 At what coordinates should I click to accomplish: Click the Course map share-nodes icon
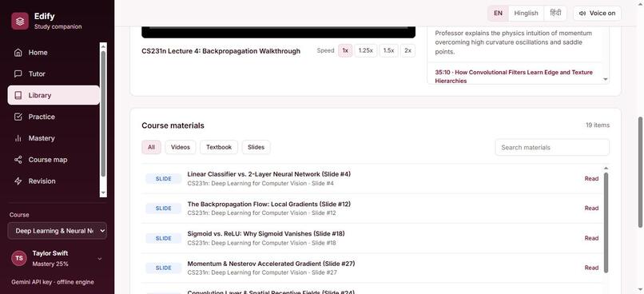pyautogui.click(x=18, y=160)
